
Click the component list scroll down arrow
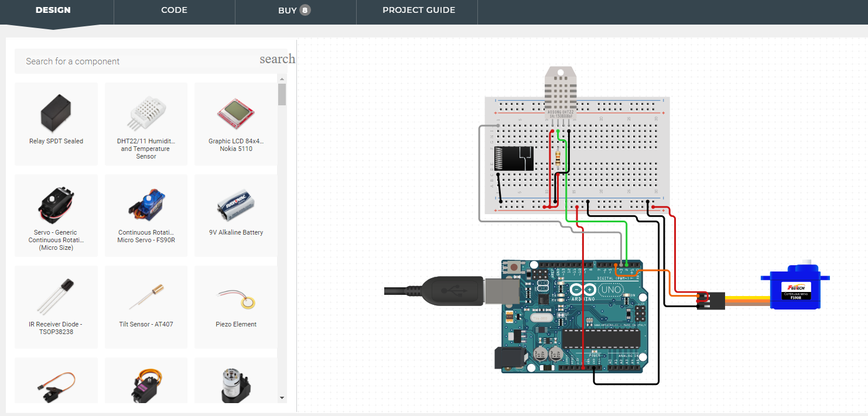click(x=282, y=398)
